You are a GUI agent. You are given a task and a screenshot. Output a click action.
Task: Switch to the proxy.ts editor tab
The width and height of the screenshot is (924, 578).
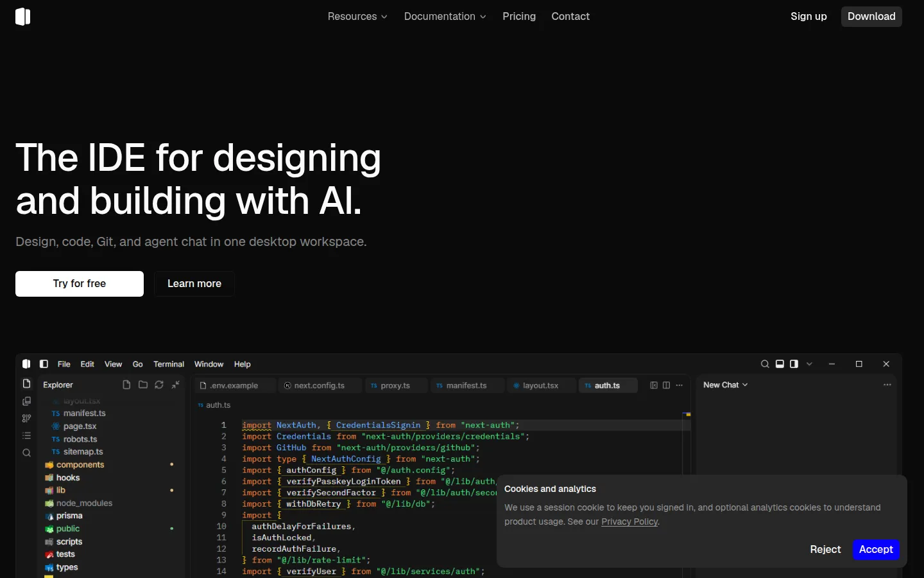[395, 385]
